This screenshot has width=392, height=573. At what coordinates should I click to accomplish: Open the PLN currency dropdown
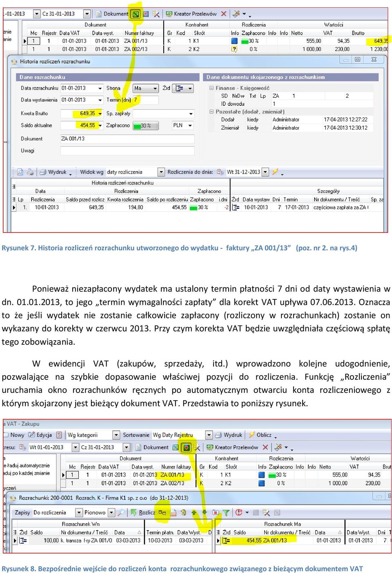point(190,125)
